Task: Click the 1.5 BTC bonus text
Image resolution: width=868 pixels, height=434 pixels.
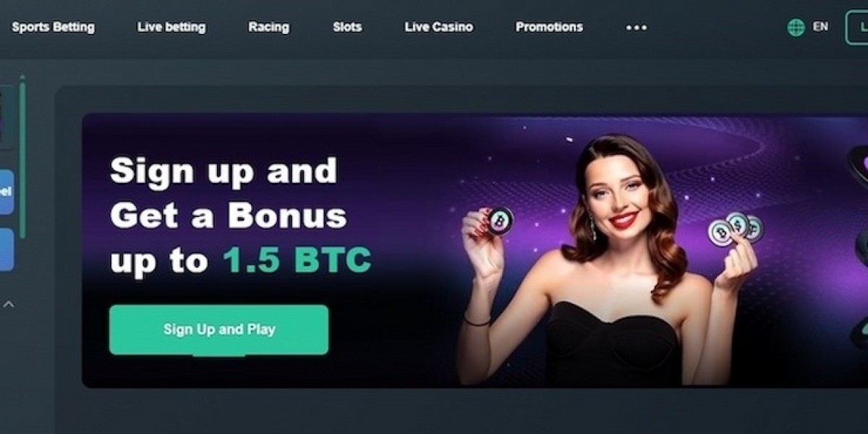Action: pos(297,260)
